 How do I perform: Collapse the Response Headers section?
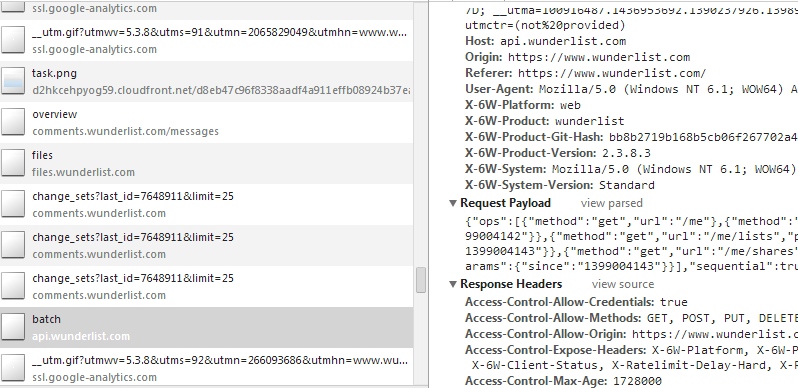pyautogui.click(x=452, y=284)
